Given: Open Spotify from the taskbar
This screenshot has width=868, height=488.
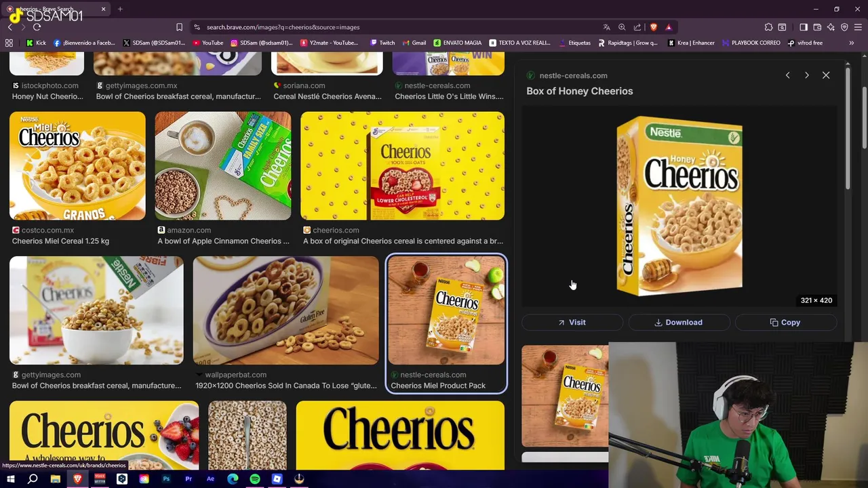Looking at the screenshot, I should click(255, 479).
